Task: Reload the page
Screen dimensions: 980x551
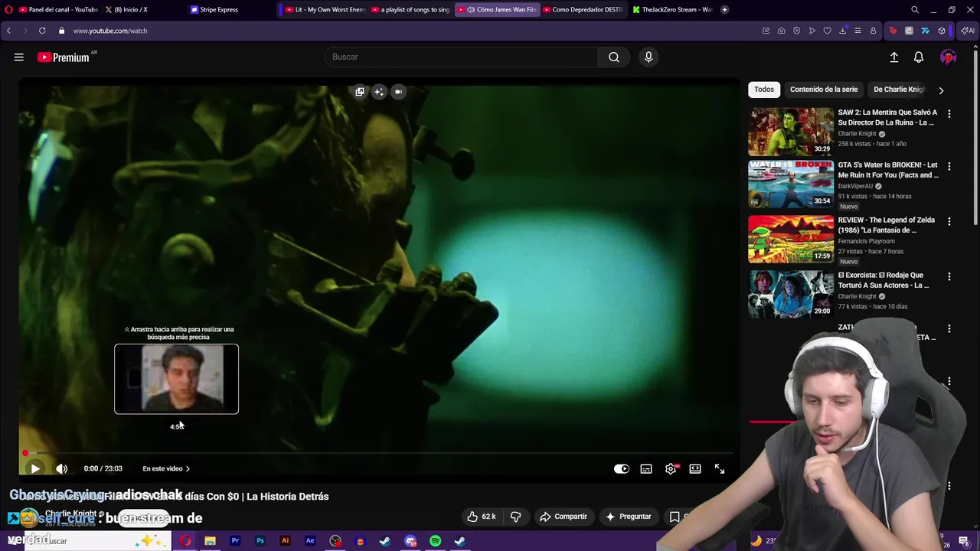Action: 42,31
